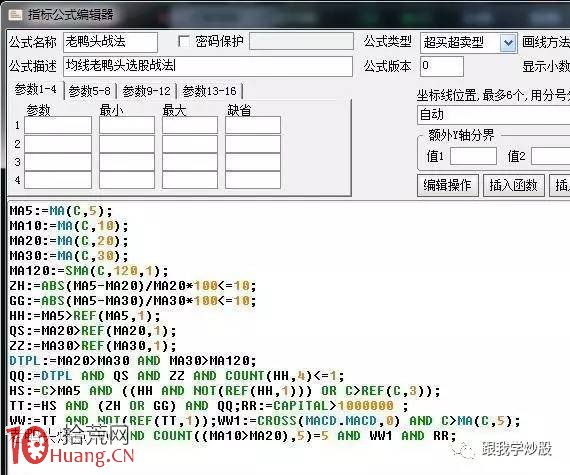Image resolution: width=570 pixels, height=475 pixels.
Task: Click WW1:=CROSS(MACD.MACD,0) in the code
Action: click(309, 421)
